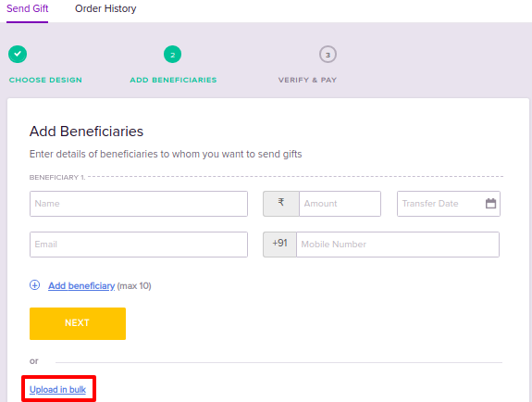
Task: Click the ADD BENEFICIARIES step label
Action: (173, 80)
